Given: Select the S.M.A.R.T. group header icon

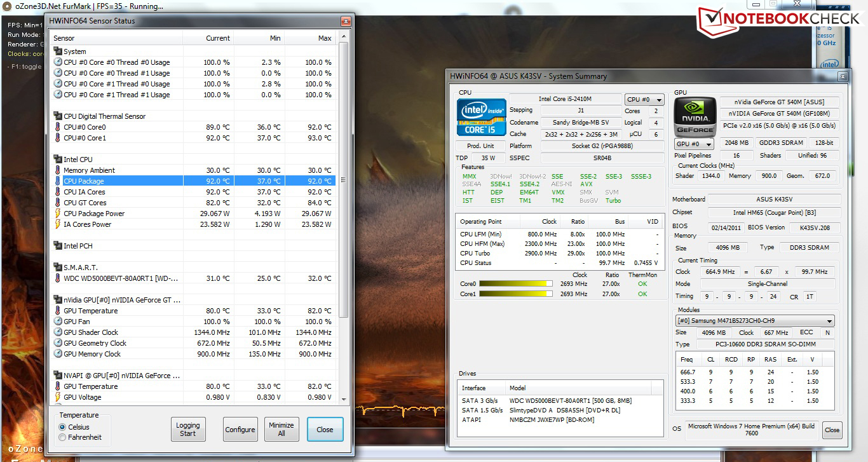Looking at the screenshot, I should pyautogui.click(x=58, y=268).
